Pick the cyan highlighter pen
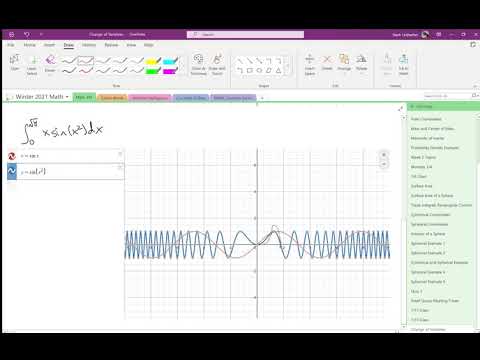The width and height of the screenshot is (480, 360). coord(170,61)
